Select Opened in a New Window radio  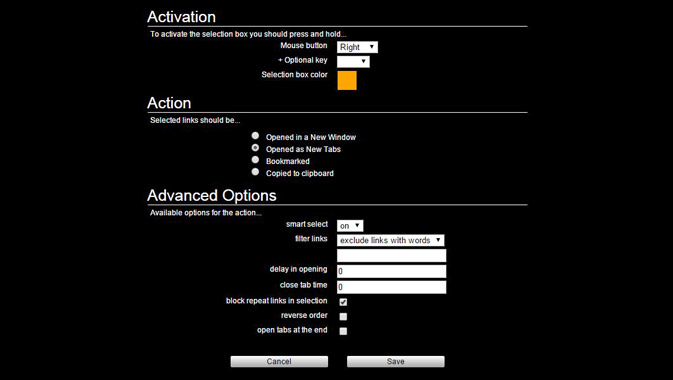[x=255, y=136]
